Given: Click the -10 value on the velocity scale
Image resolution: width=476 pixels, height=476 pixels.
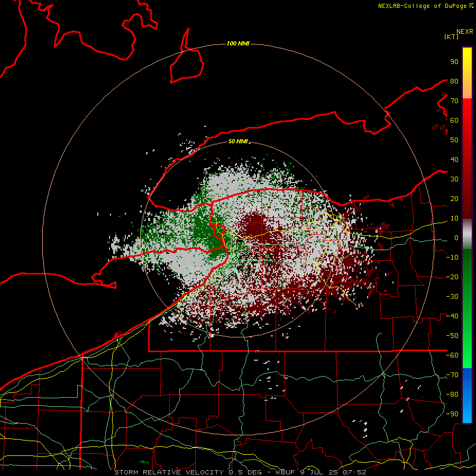Looking at the screenshot, I should [x=452, y=258].
